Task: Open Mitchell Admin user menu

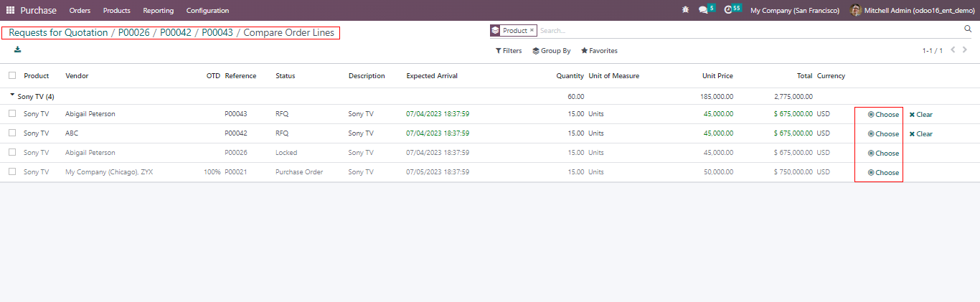Action: pos(913,10)
